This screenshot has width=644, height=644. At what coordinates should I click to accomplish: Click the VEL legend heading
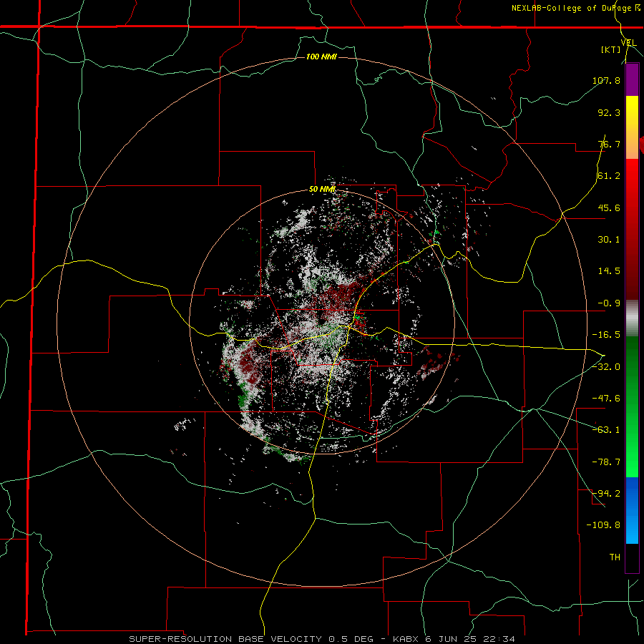click(x=628, y=43)
